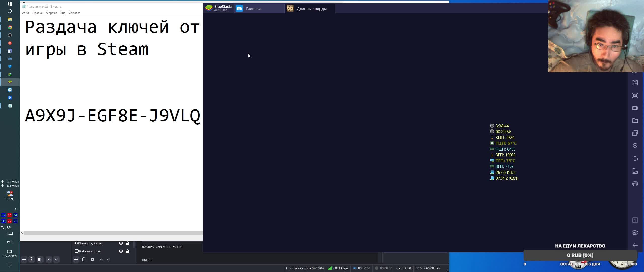Image resolution: width=644 pixels, height=272 pixels.
Task: Toggle visibility of 'Рабочий стол' source
Action: (x=121, y=251)
